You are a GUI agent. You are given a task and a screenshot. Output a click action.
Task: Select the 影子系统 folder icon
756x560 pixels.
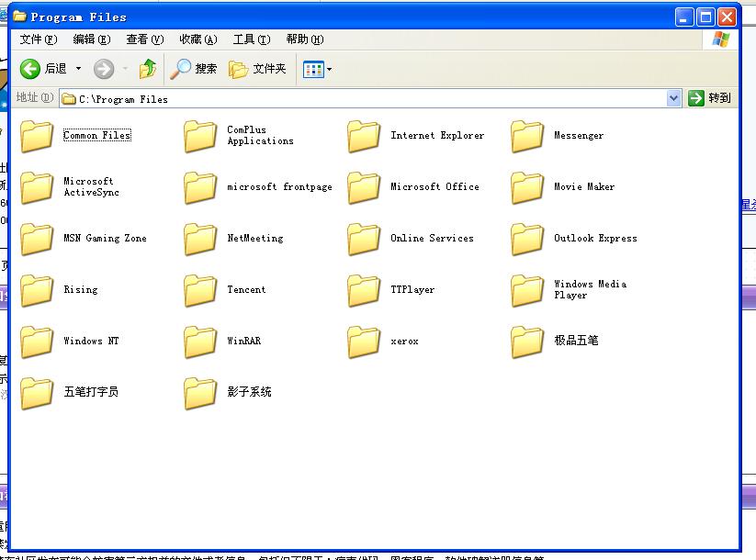[x=200, y=393]
